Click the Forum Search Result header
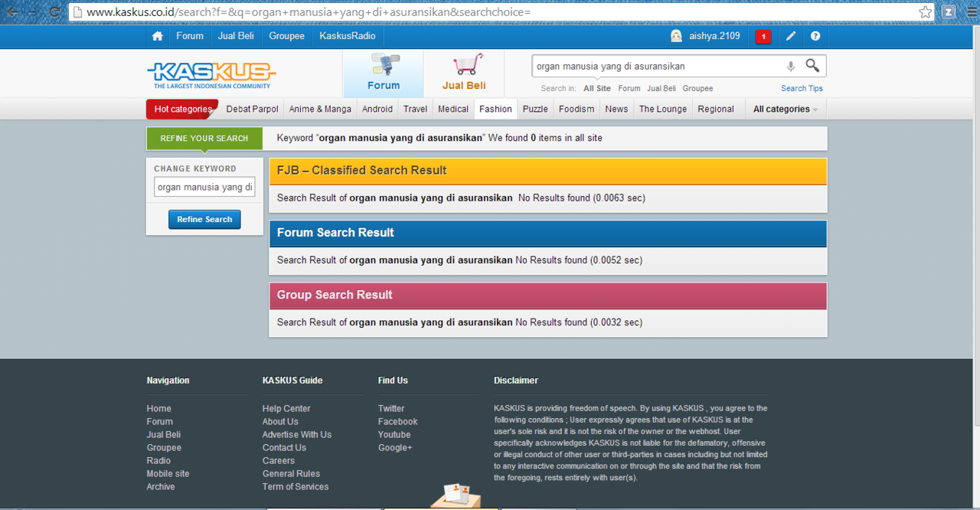The width and height of the screenshot is (980, 510). tap(548, 233)
